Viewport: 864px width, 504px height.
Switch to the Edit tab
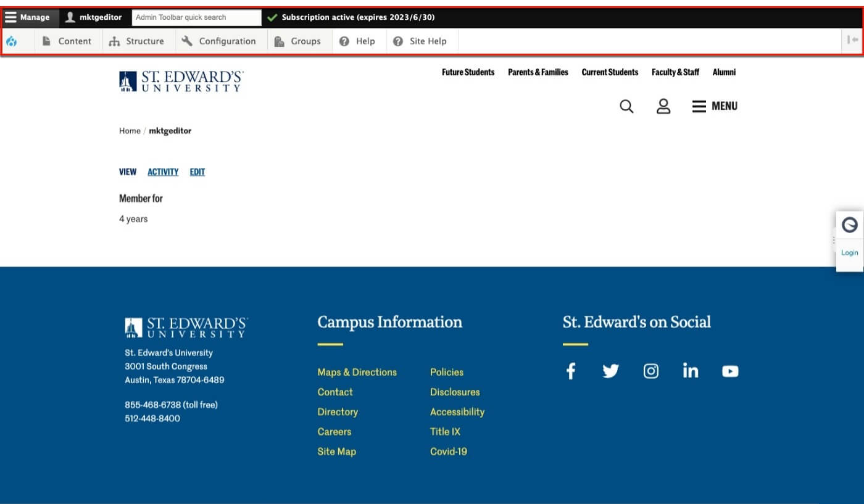tap(197, 172)
